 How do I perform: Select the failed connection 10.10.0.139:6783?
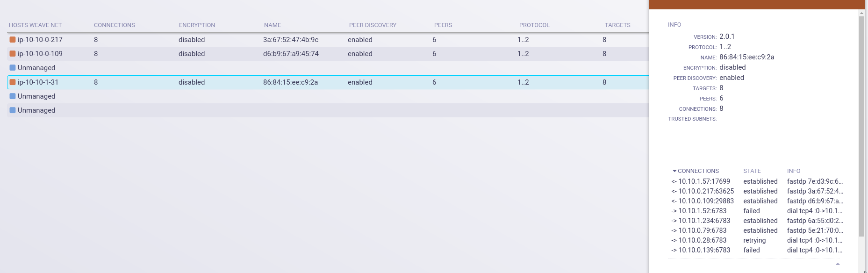(x=701, y=250)
